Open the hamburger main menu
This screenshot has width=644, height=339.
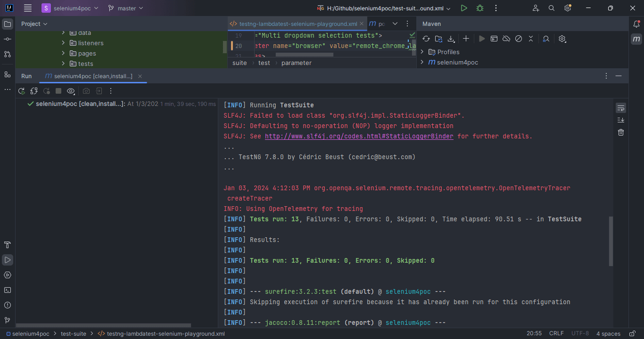tap(27, 8)
